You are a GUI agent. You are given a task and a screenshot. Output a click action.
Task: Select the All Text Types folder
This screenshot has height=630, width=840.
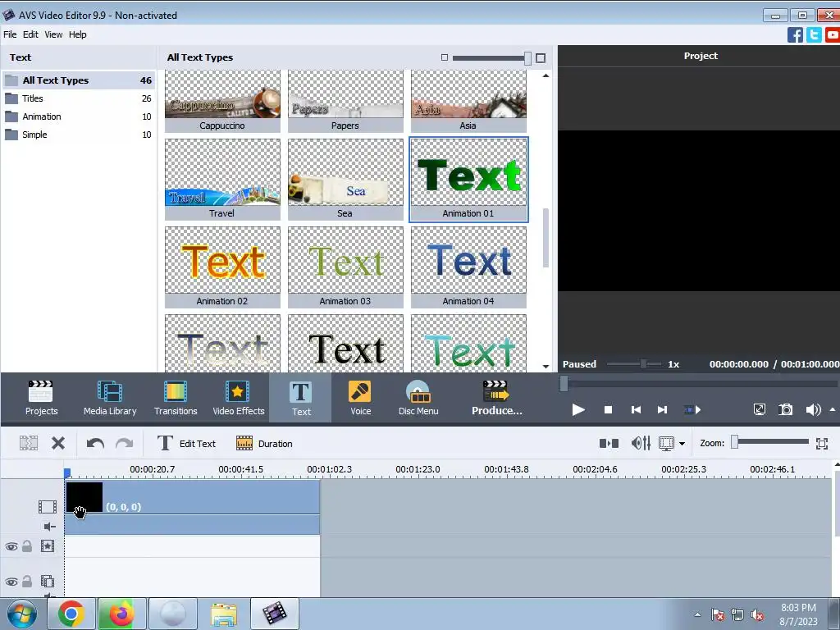tap(79, 80)
